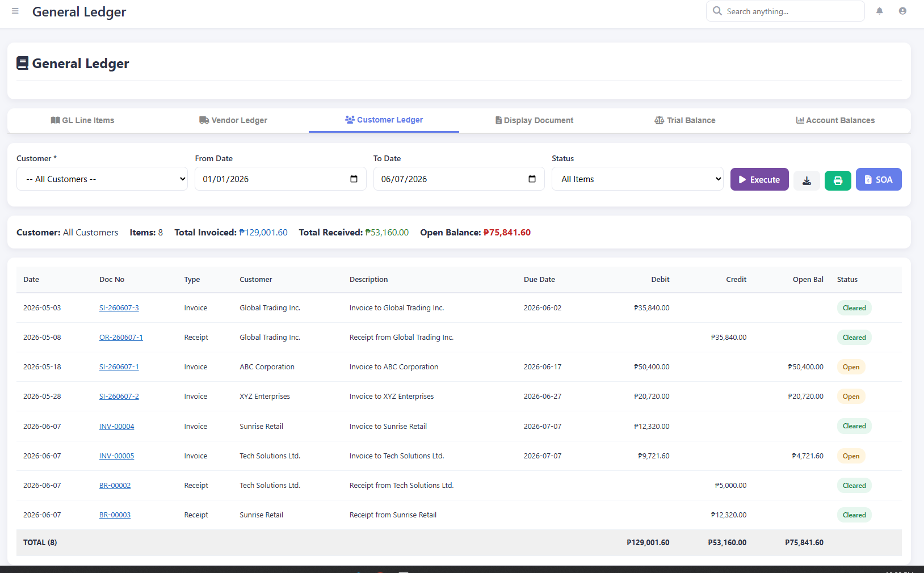The image size is (924, 573).
Task: Open document SI-260607-3
Action: (119, 308)
